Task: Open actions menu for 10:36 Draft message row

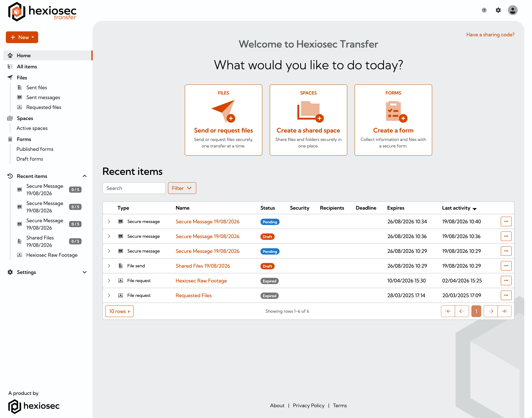Action: pos(506,236)
